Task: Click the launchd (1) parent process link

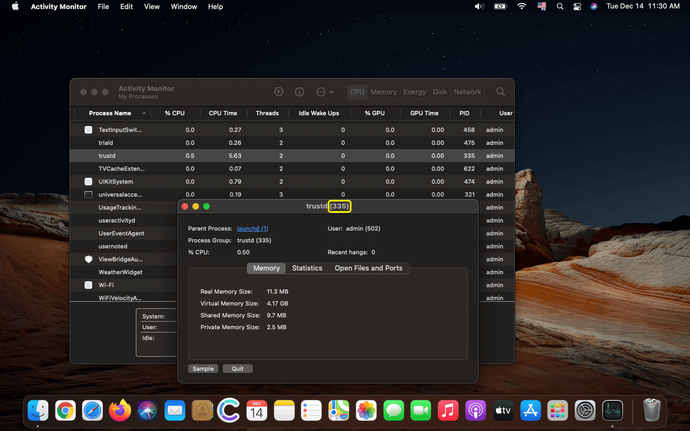Action: [x=252, y=229]
